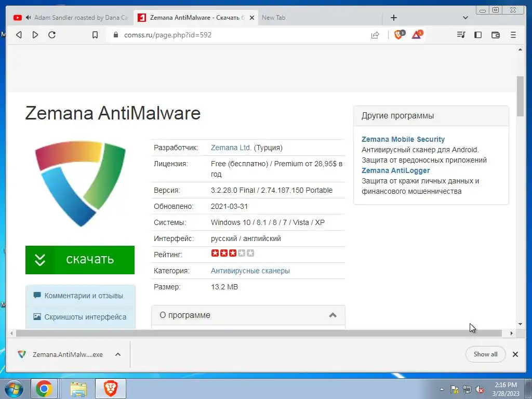
Task: Open the Brave Wallet icon
Action: click(495, 35)
